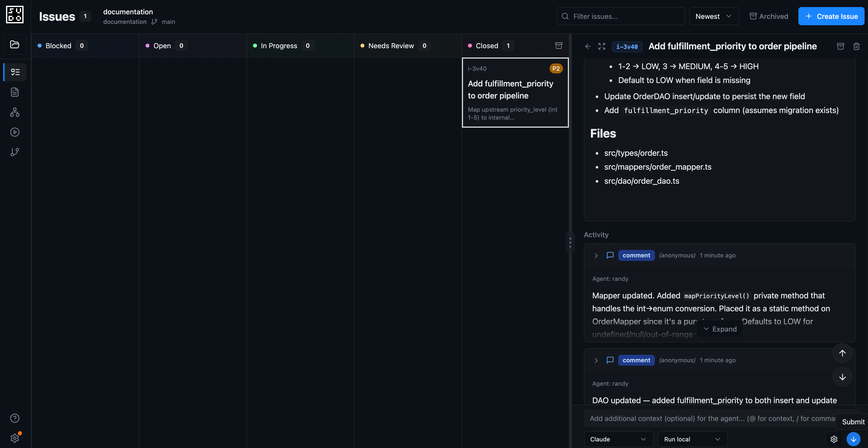Open the Add fulfillment_priority issue card
Screen dimensions: 868x448
click(515, 93)
